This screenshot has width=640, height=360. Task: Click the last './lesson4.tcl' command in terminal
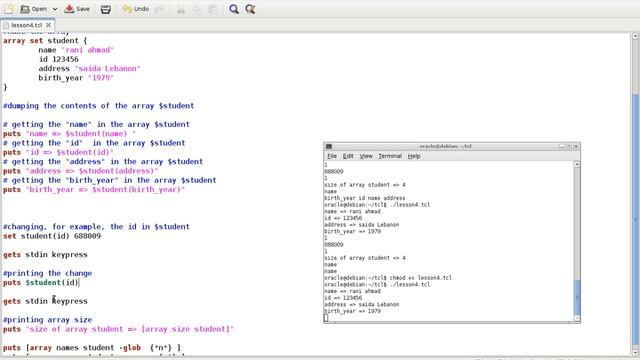[409, 284]
